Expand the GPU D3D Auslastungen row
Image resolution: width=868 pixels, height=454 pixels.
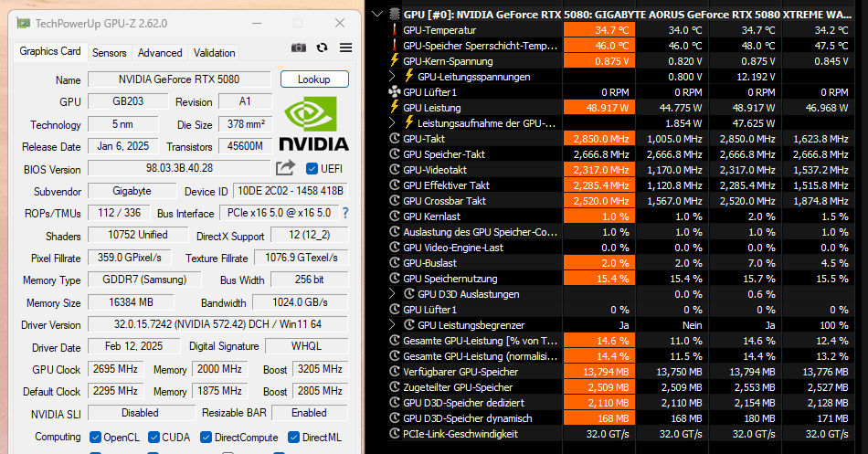tap(392, 293)
